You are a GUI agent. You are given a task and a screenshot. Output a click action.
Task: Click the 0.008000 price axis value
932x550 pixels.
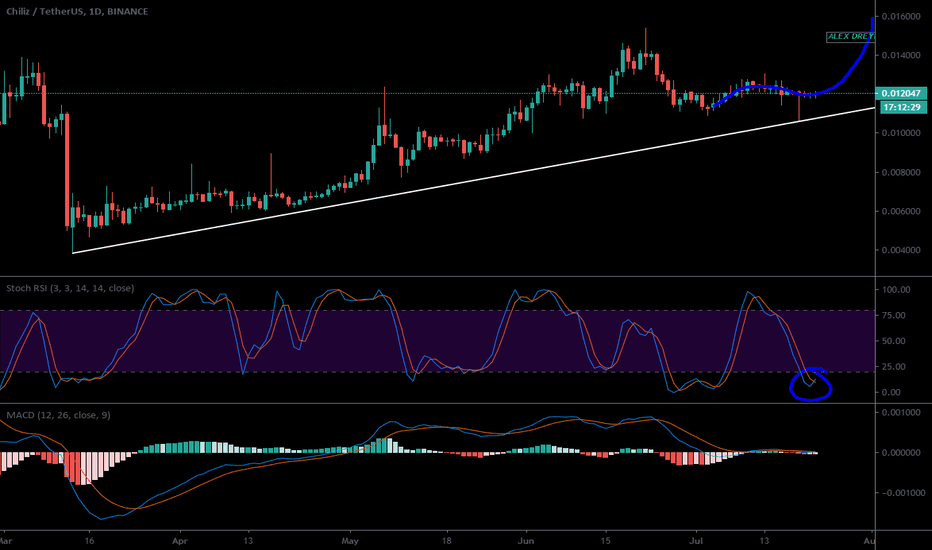(901, 172)
